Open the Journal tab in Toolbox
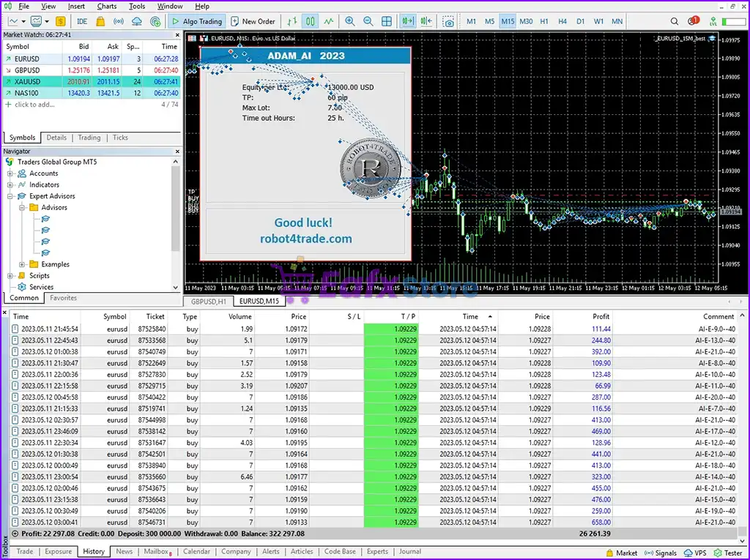 (410, 551)
